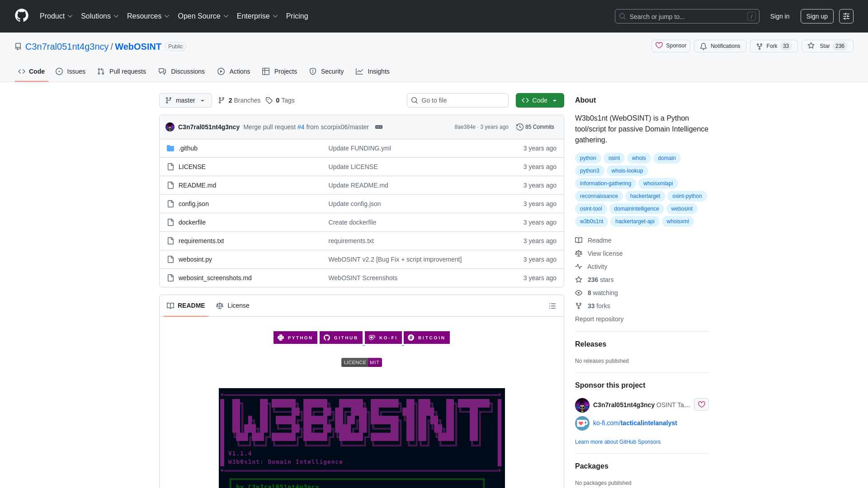
Task: Click Sign in link
Action: (x=780, y=16)
